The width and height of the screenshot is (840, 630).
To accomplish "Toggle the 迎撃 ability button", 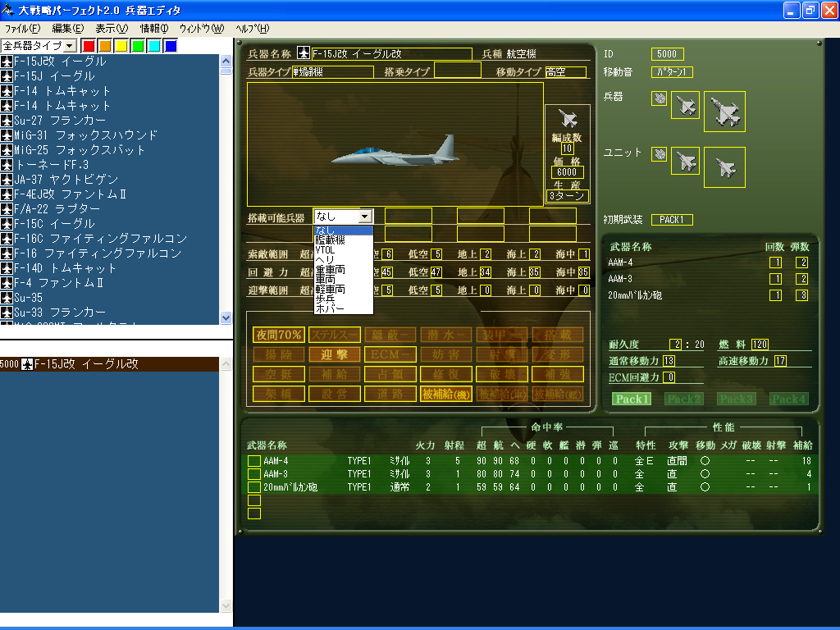I will (334, 354).
